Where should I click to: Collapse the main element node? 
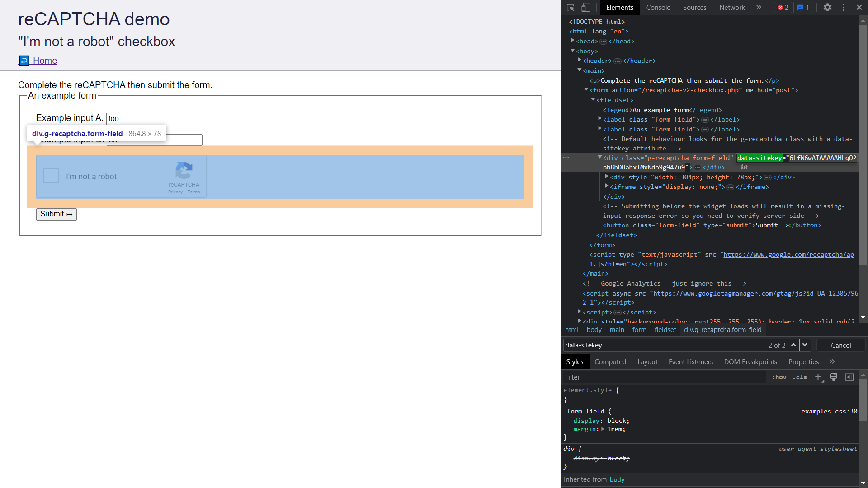click(x=580, y=70)
